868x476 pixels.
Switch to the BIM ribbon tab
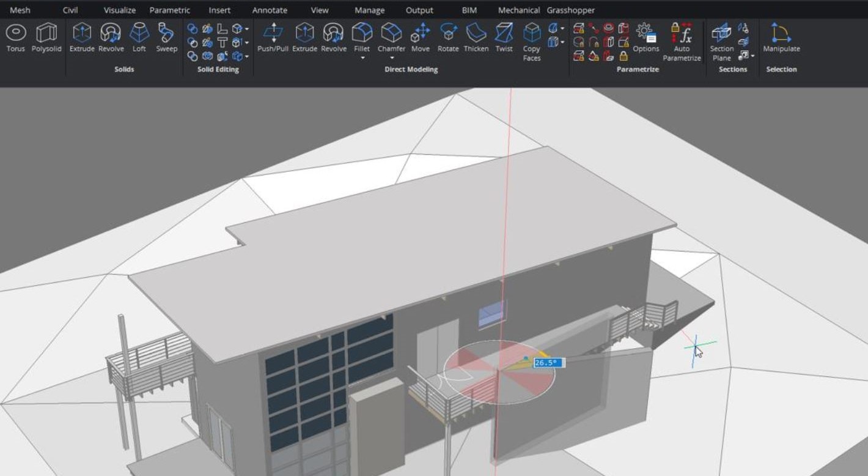(x=469, y=10)
